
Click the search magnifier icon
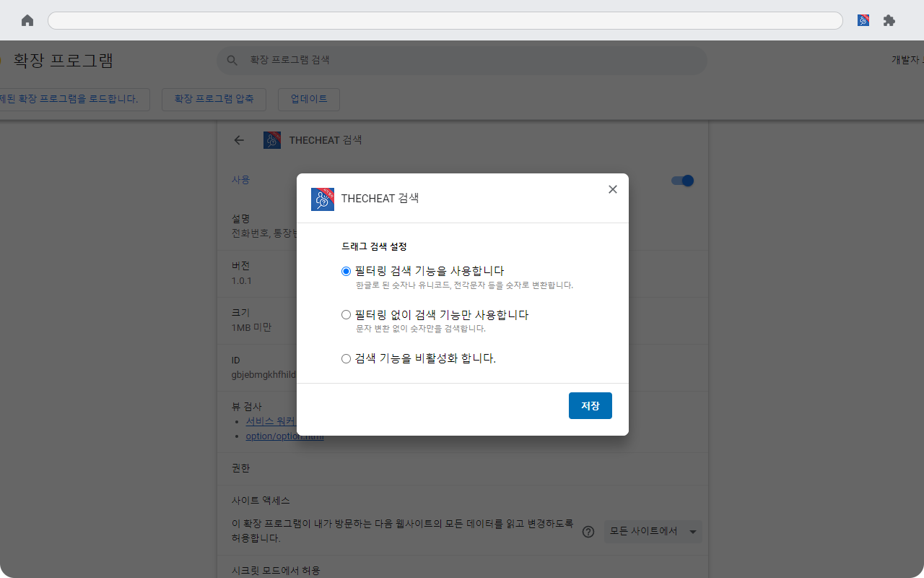coord(232,61)
